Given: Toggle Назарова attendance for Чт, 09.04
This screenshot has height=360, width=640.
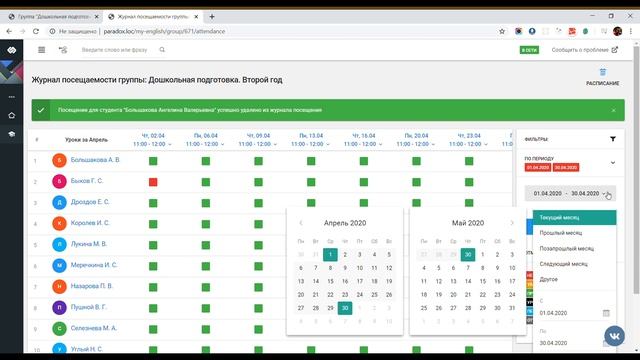Looking at the screenshot, I should click(x=258, y=287).
